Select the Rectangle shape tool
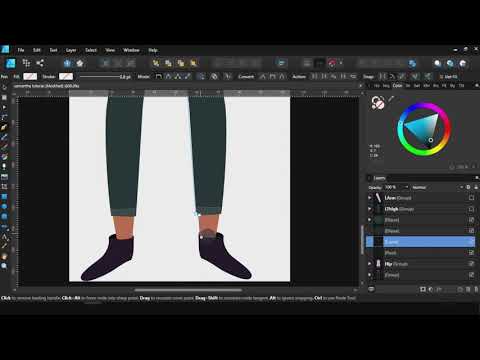The height and width of the screenshot is (360, 480). [x=4, y=196]
